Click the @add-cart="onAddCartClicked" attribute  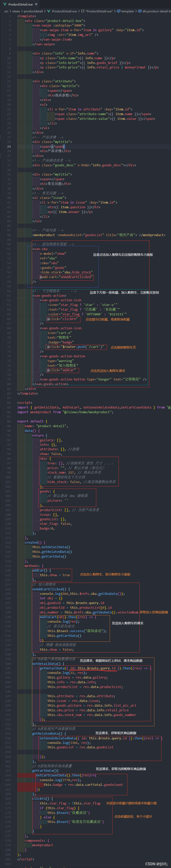(x=66, y=277)
